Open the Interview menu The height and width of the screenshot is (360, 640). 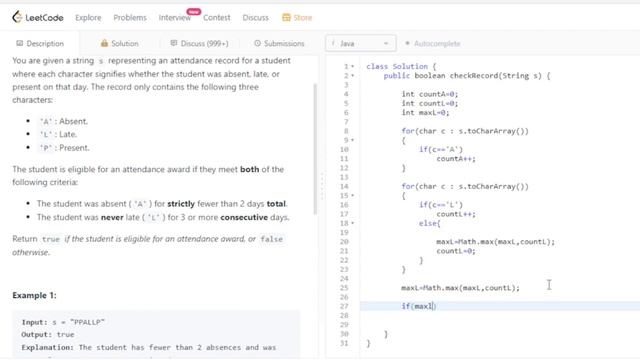click(x=175, y=18)
